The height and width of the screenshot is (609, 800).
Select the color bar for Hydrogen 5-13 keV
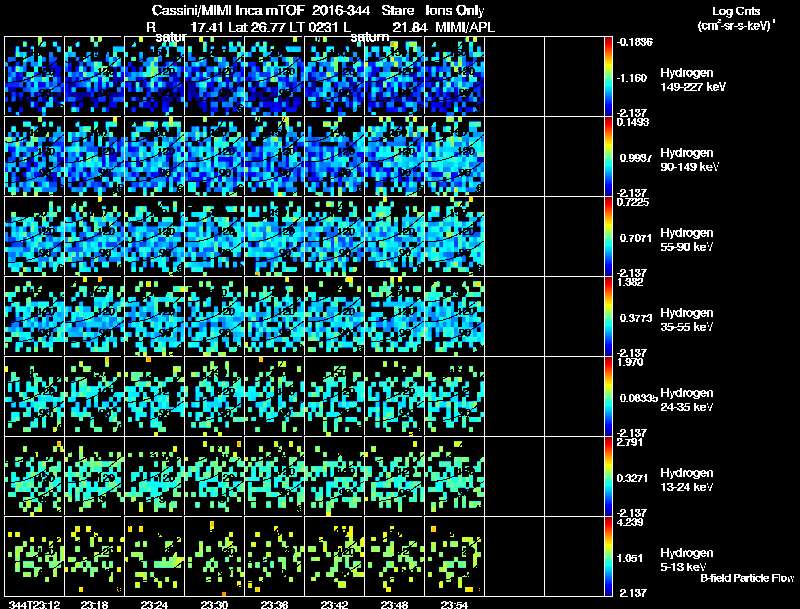[608, 556]
